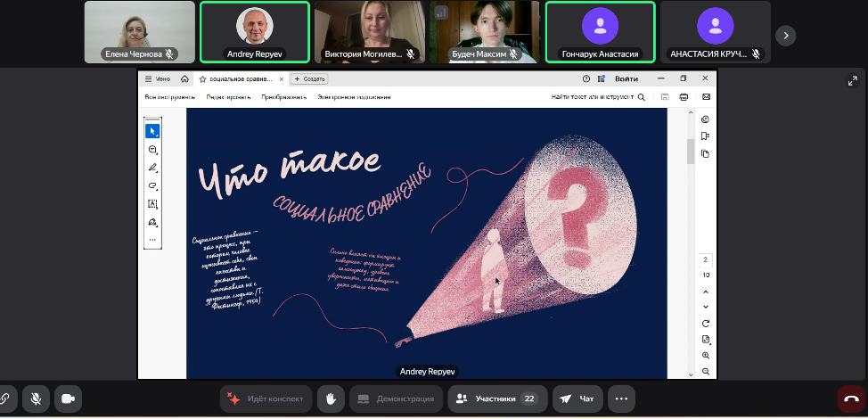
Task: Expand the more tools ellipsis in left toolbar
Action: click(152, 240)
